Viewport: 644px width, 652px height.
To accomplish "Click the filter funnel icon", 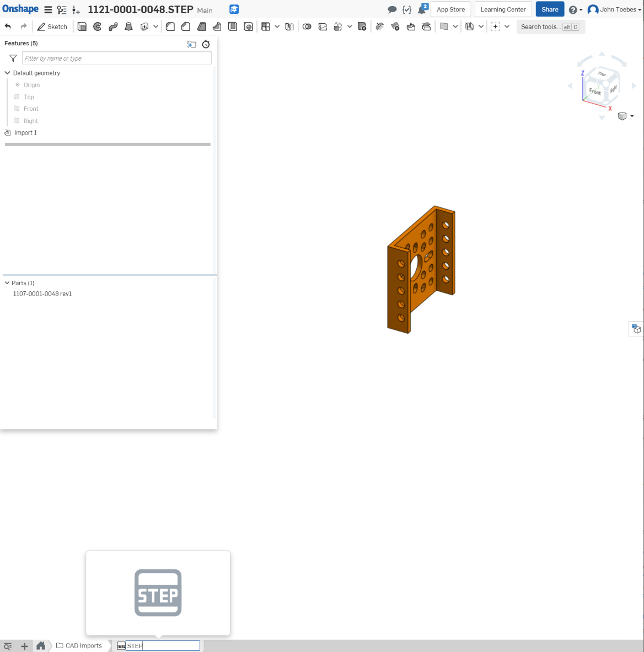I will (13, 58).
